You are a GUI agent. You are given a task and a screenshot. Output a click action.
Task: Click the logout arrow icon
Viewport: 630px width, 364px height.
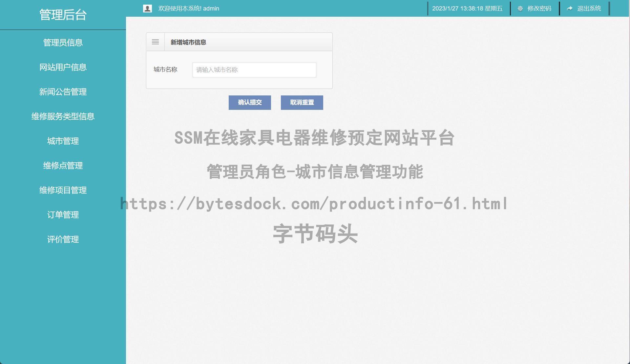(570, 9)
